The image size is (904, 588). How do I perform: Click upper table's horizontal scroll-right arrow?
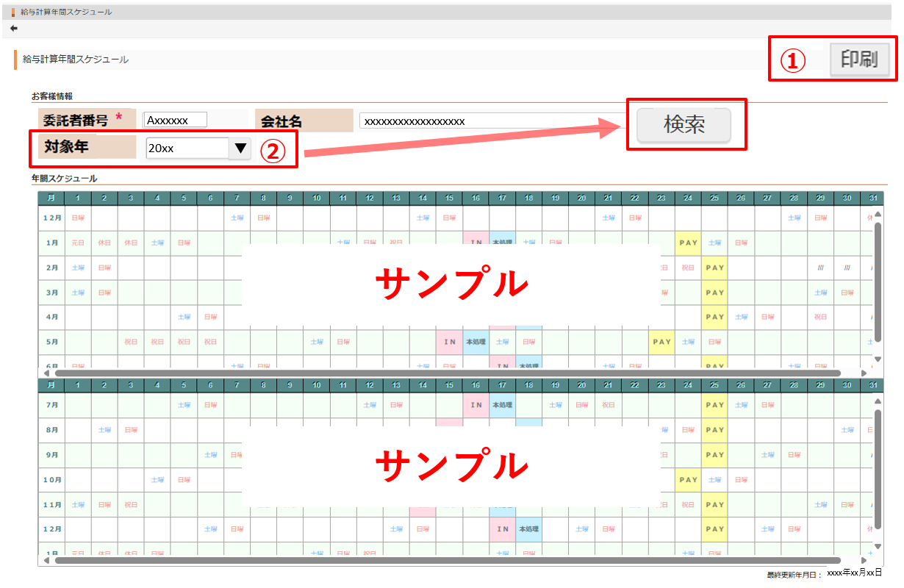tap(864, 373)
